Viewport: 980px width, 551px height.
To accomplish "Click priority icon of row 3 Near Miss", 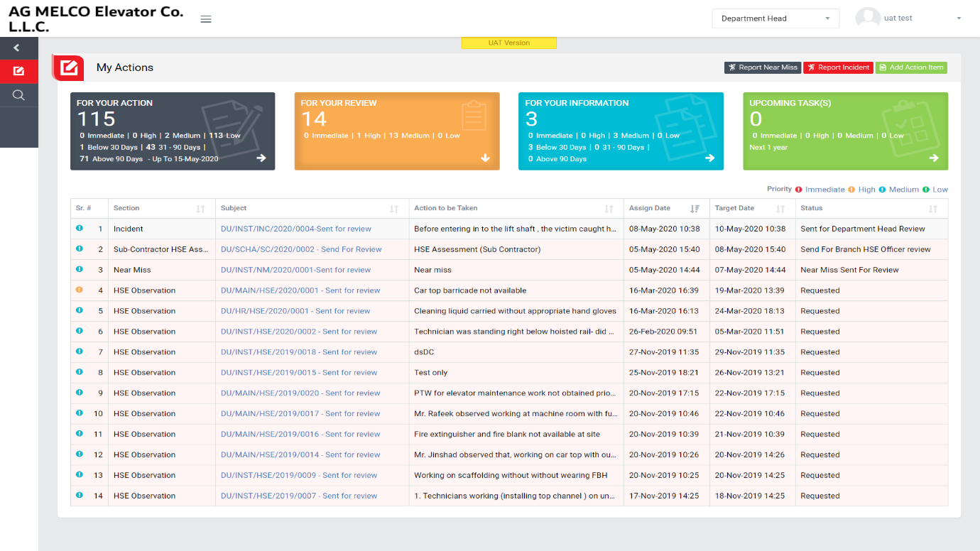I will (x=79, y=269).
